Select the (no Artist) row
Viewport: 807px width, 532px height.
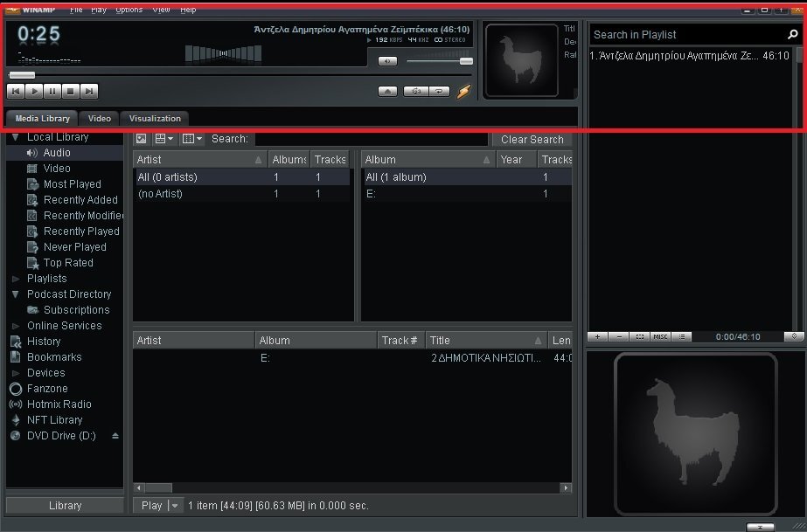[242, 194]
